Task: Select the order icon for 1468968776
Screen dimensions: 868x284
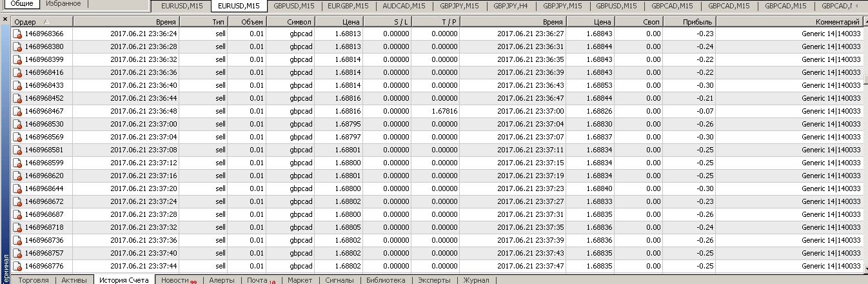Action: (x=17, y=266)
